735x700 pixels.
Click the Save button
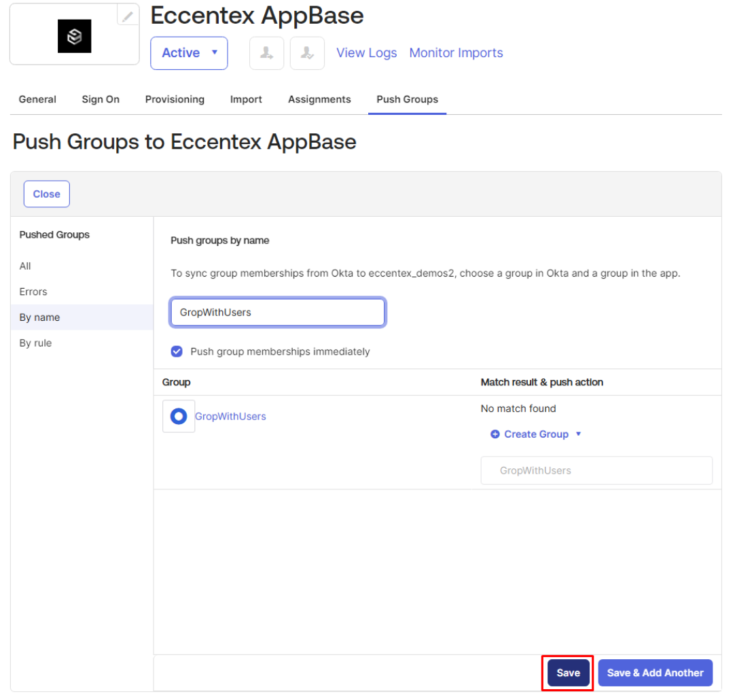click(x=568, y=673)
